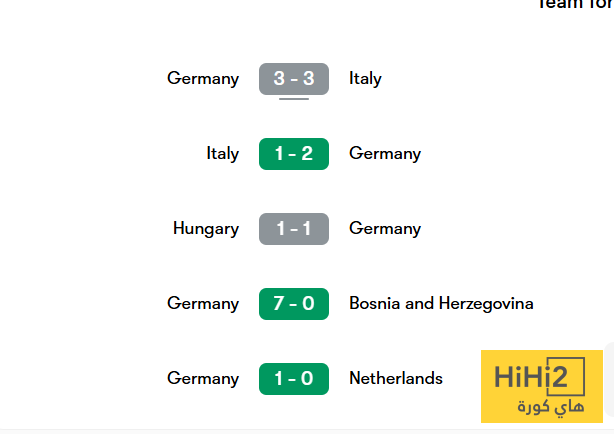
Task: Click Germany left of the 1 - 0 score
Action: [x=203, y=378]
